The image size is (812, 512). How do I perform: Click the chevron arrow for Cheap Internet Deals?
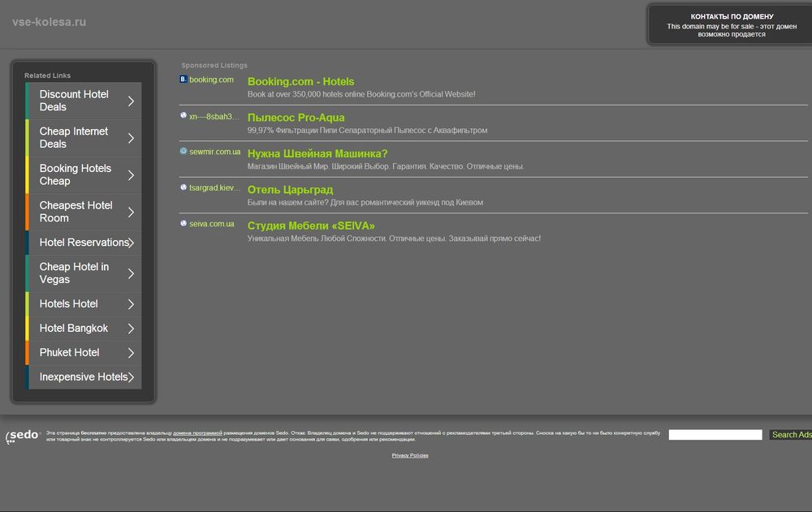131,138
